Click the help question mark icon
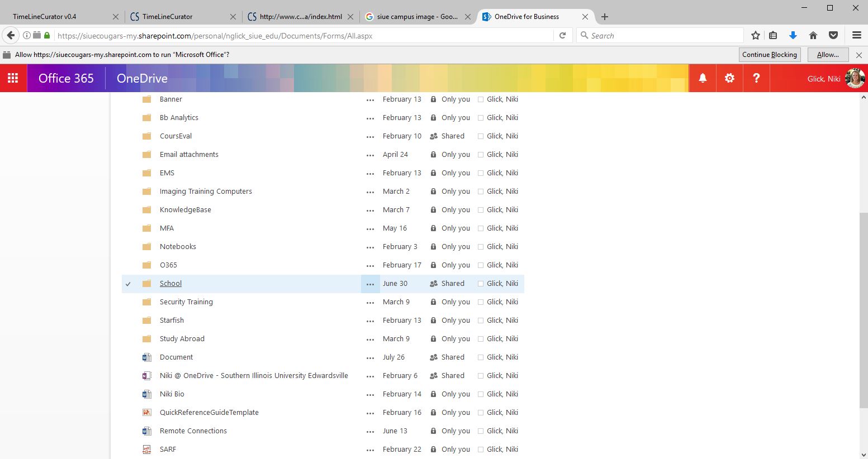 click(756, 78)
